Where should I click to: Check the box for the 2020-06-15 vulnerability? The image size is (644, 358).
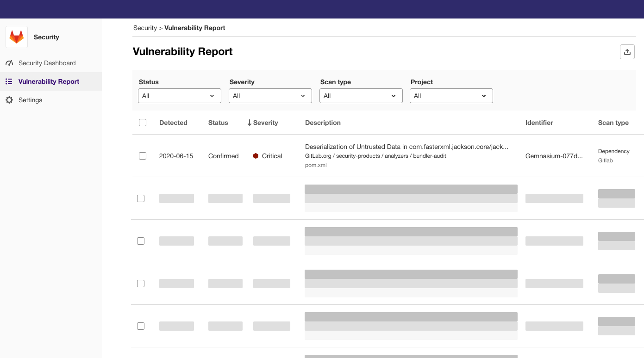click(x=143, y=156)
